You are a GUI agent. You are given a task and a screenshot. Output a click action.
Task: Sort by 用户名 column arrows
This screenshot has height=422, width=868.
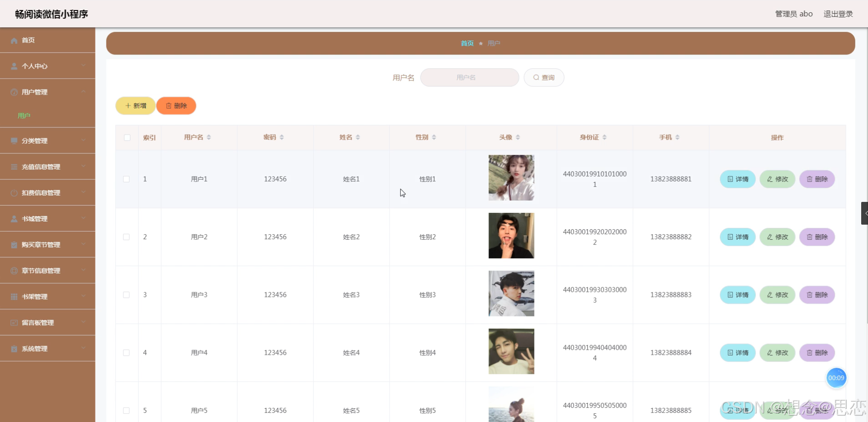click(x=209, y=137)
